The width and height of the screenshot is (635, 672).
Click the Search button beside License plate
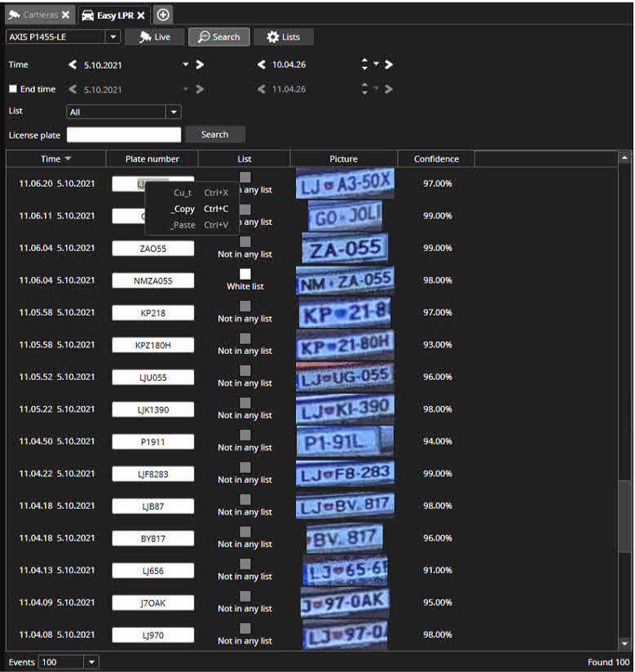click(x=214, y=135)
